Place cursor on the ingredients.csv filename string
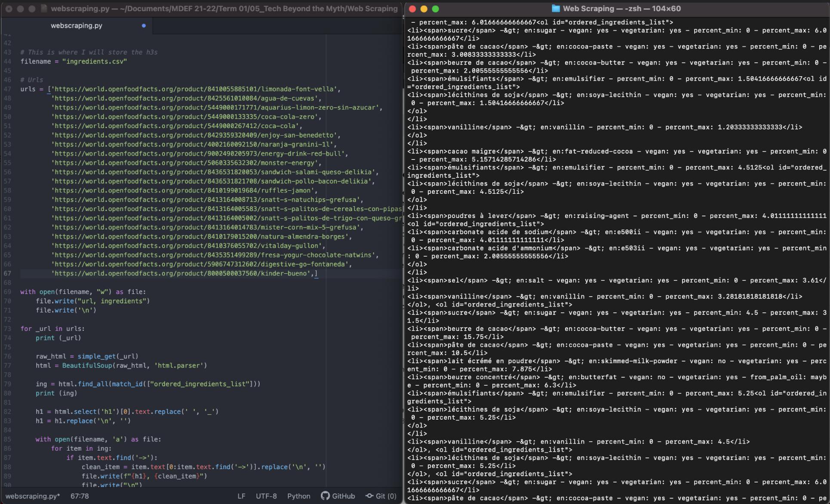The image size is (830, 504). point(95,61)
